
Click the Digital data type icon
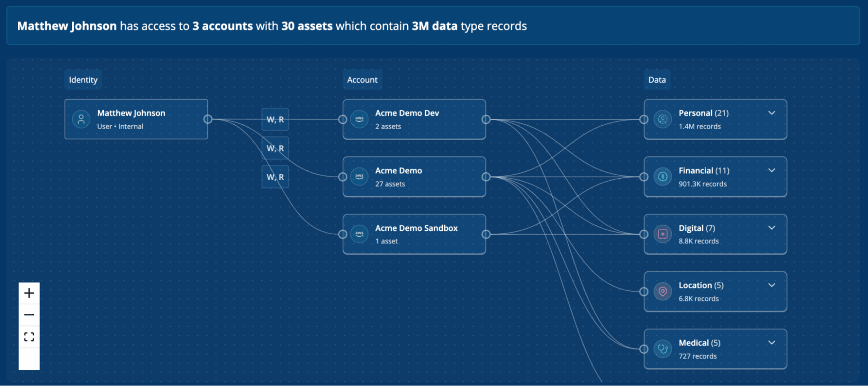click(x=663, y=234)
